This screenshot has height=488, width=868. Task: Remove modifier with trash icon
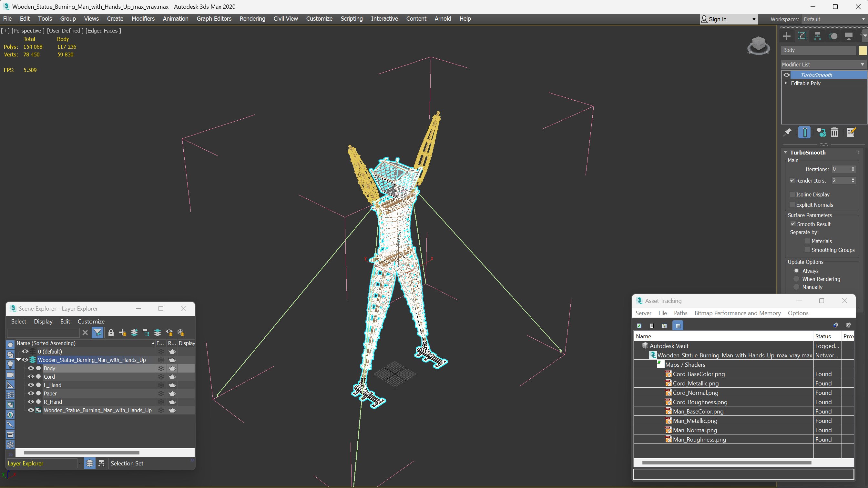click(x=834, y=132)
